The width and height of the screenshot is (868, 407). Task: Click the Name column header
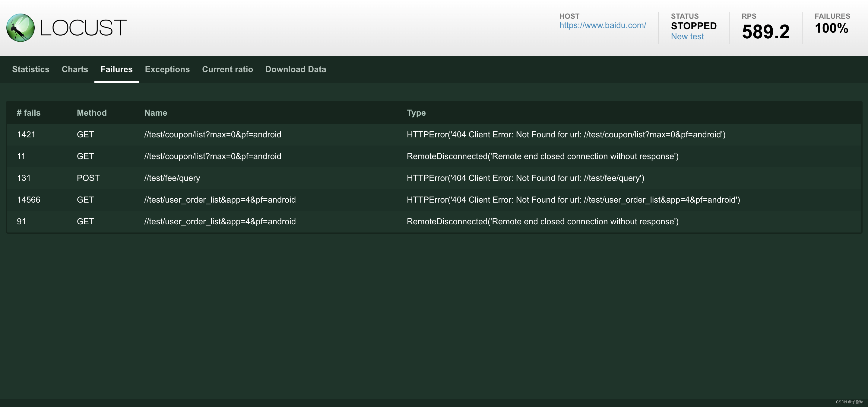[156, 113]
